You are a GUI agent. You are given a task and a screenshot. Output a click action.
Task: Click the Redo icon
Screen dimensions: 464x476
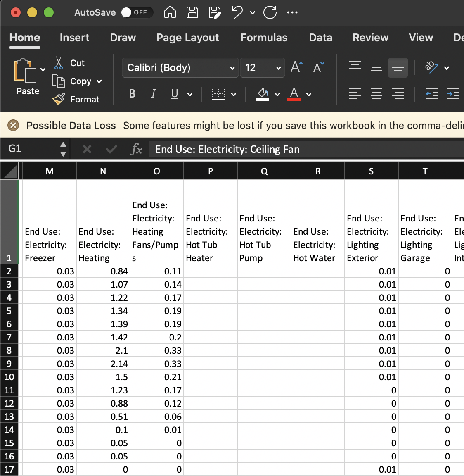(x=269, y=12)
